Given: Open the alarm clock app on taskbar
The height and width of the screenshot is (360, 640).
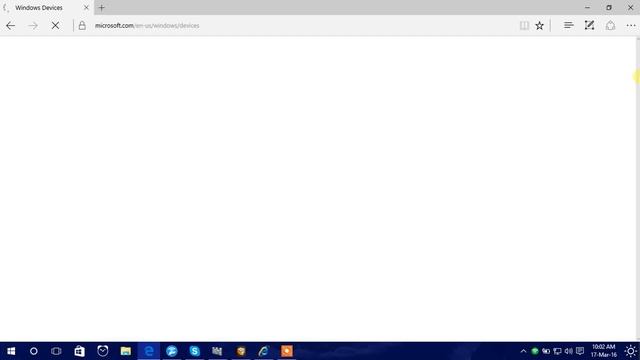Looking at the screenshot, I should [x=102, y=351].
